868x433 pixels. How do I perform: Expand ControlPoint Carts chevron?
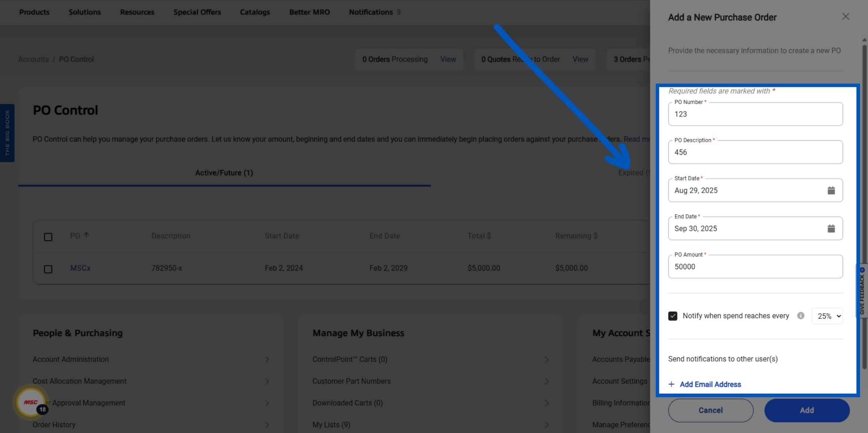click(547, 360)
